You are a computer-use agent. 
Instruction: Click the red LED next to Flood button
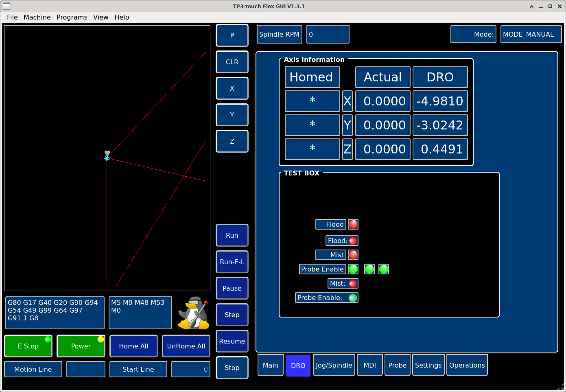[353, 224]
